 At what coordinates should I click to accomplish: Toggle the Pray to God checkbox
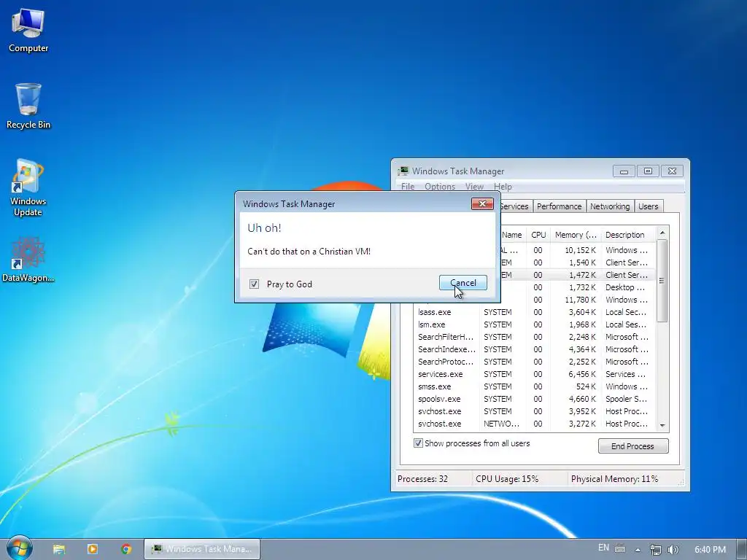point(254,284)
